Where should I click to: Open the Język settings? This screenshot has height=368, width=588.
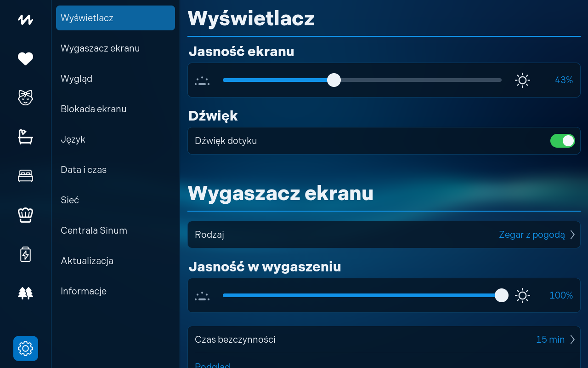[x=115, y=139]
